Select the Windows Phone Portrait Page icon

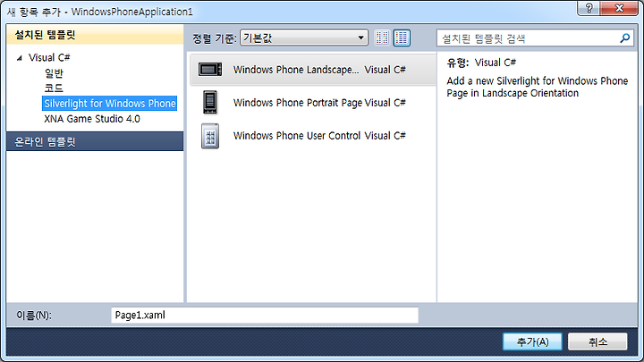(x=210, y=102)
